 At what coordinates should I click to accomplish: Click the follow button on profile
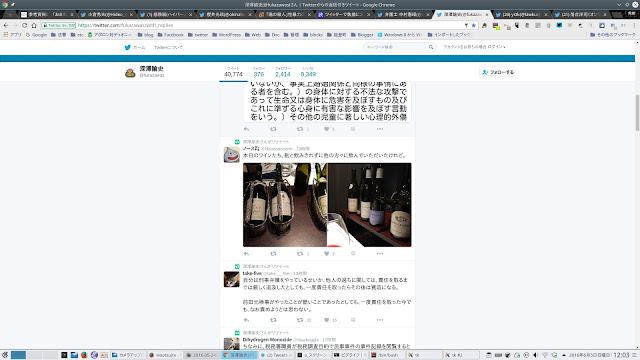coord(498,72)
